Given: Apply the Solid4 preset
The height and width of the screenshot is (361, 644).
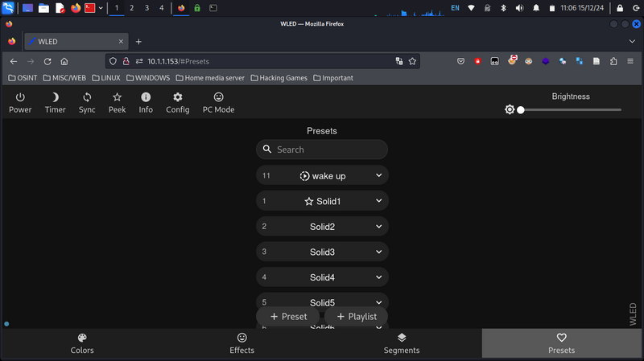Looking at the screenshot, I should click(322, 277).
